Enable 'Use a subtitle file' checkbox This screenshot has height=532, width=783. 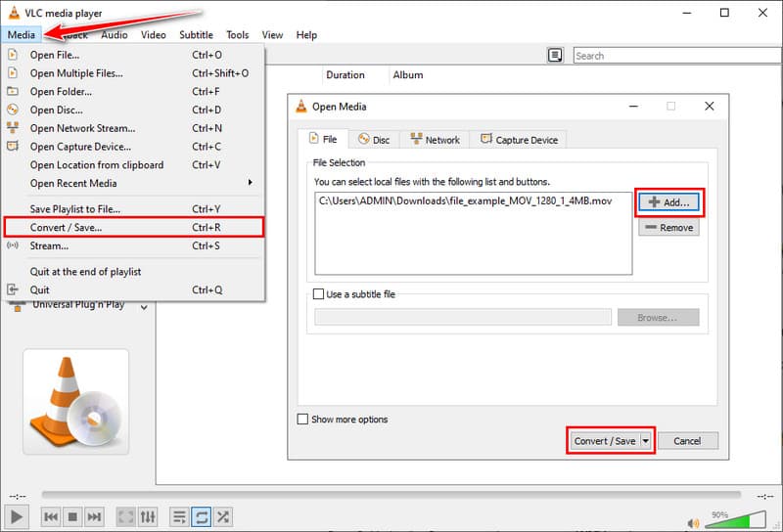click(318, 293)
